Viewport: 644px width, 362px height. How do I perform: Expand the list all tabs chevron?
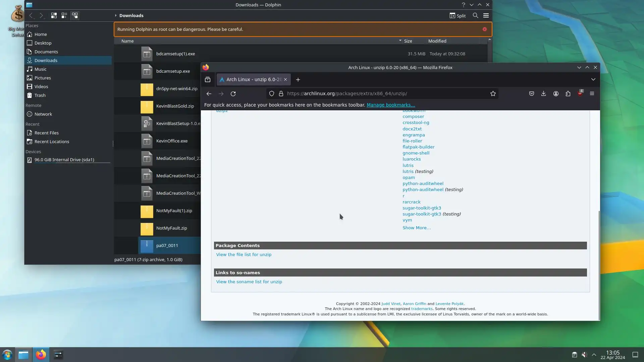tap(593, 79)
